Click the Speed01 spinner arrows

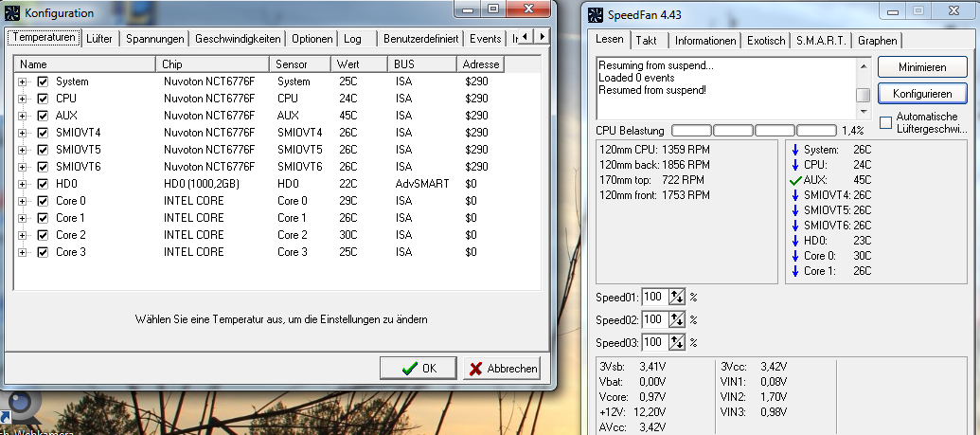pyautogui.click(x=677, y=297)
